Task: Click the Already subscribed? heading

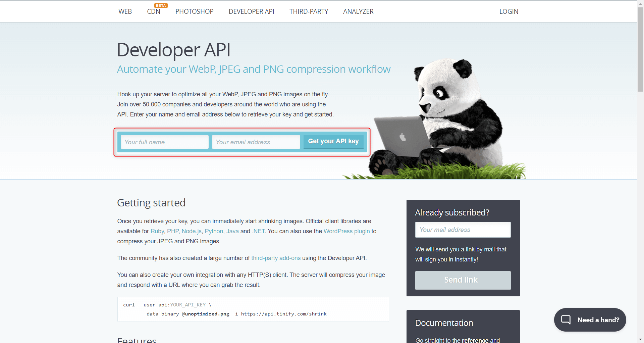Action: pyautogui.click(x=452, y=212)
